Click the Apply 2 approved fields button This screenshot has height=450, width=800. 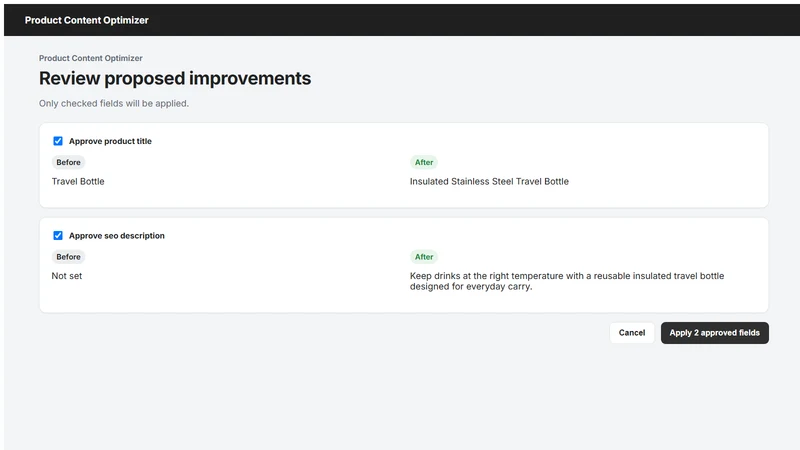[714, 333]
